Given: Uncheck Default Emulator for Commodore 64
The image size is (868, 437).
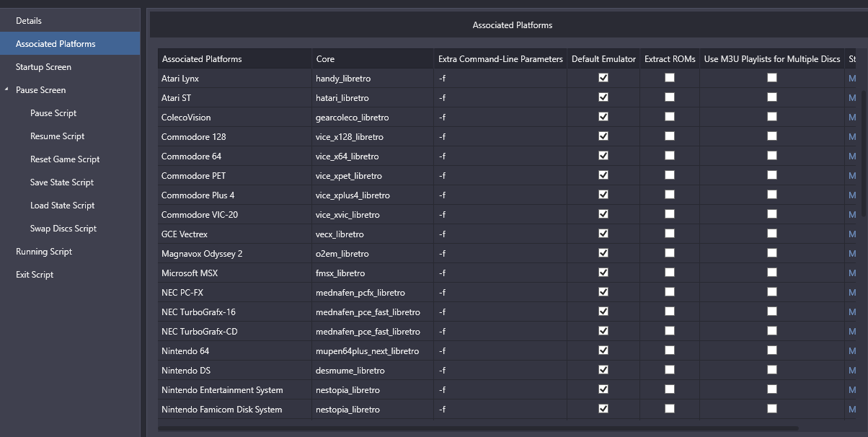Looking at the screenshot, I should click(x=603, y=156).
